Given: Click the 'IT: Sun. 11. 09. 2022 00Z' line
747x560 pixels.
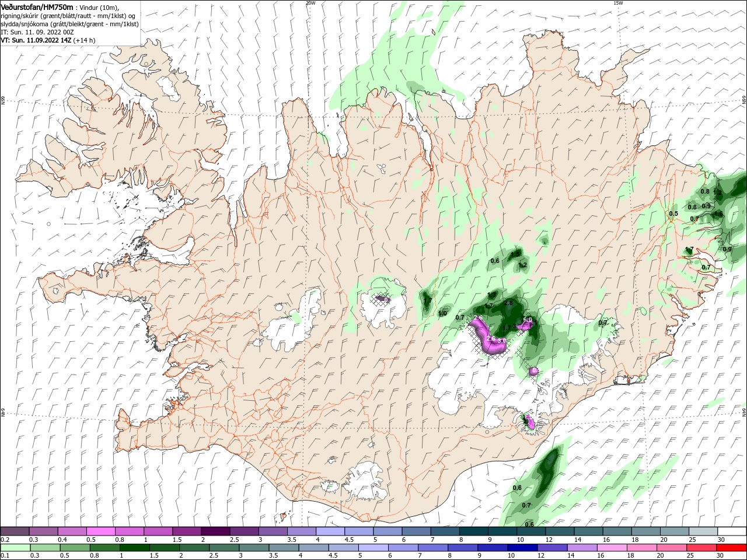Looking at the screenshot, I should (x=37, y=32).
